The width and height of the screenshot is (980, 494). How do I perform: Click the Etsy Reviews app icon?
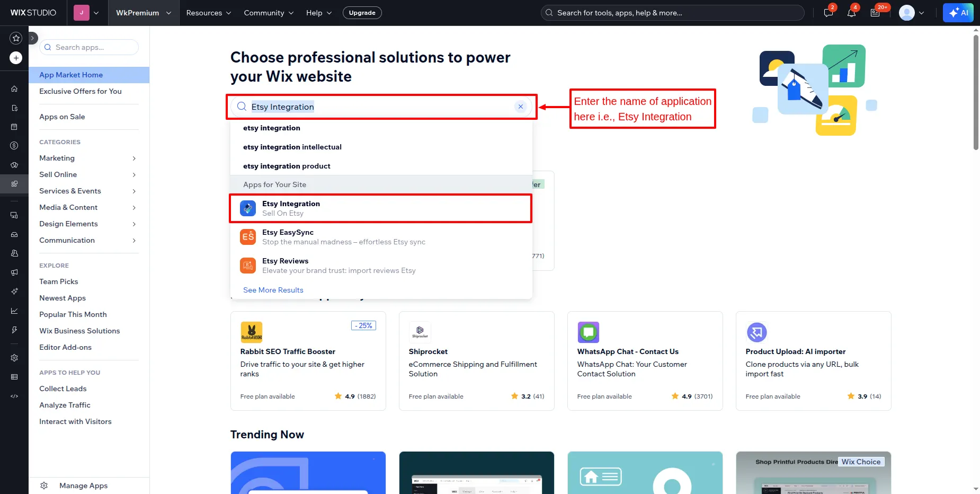click(x=247, y=266)
